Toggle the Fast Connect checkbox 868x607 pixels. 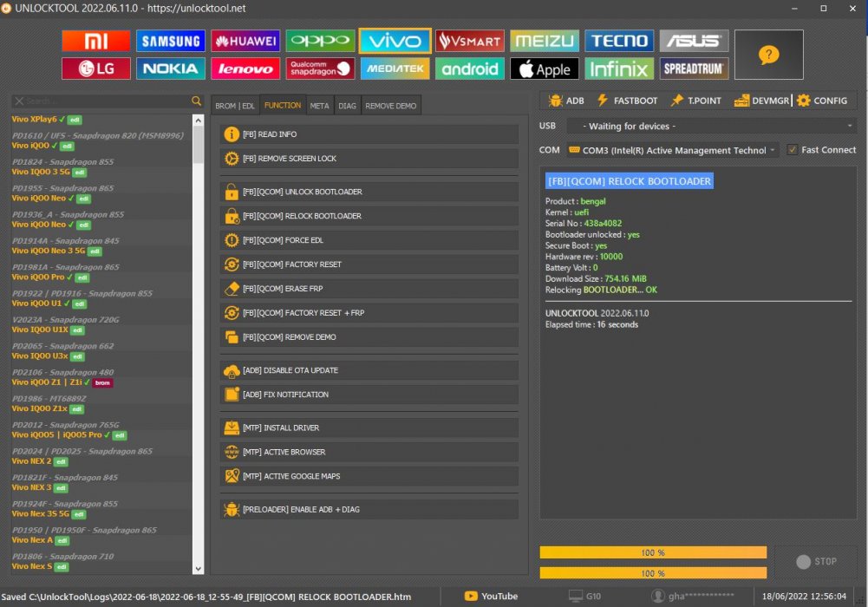[793, 150]
